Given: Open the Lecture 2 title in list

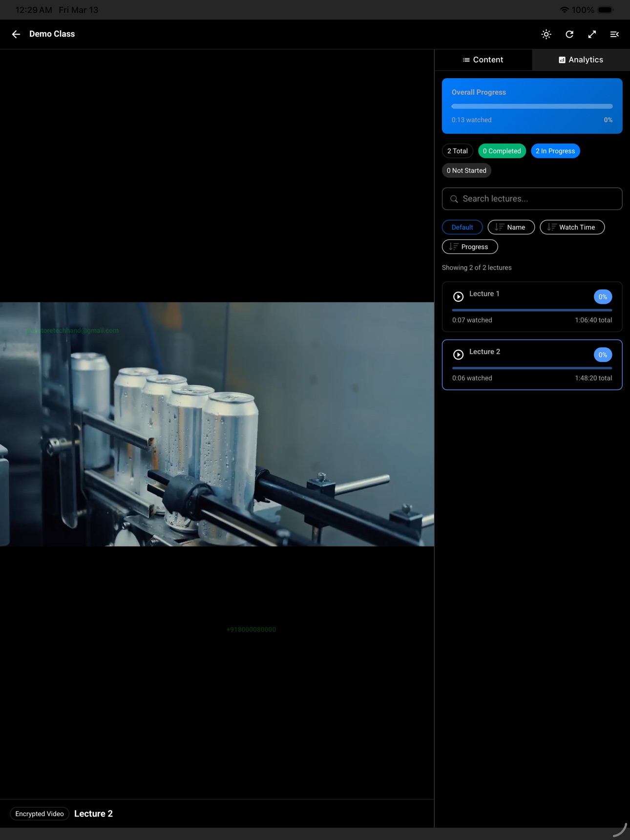Looking at the screenshot, I should point(484,352).
